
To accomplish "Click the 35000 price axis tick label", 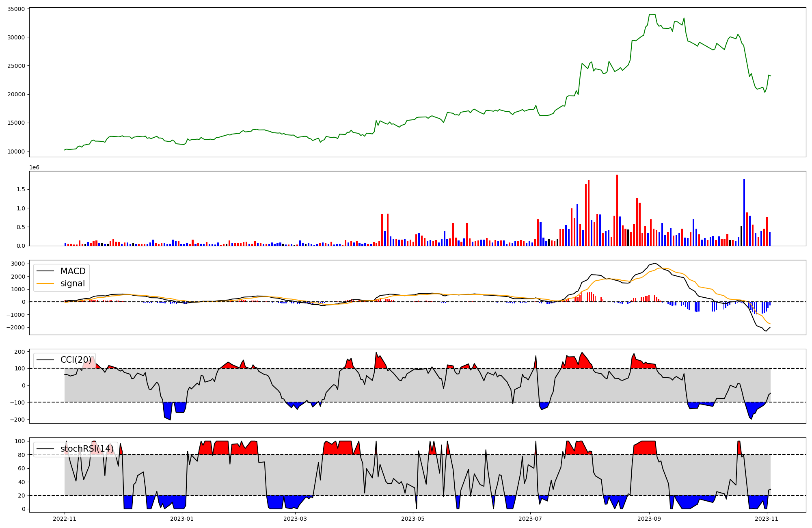I will tap(16, 9).
